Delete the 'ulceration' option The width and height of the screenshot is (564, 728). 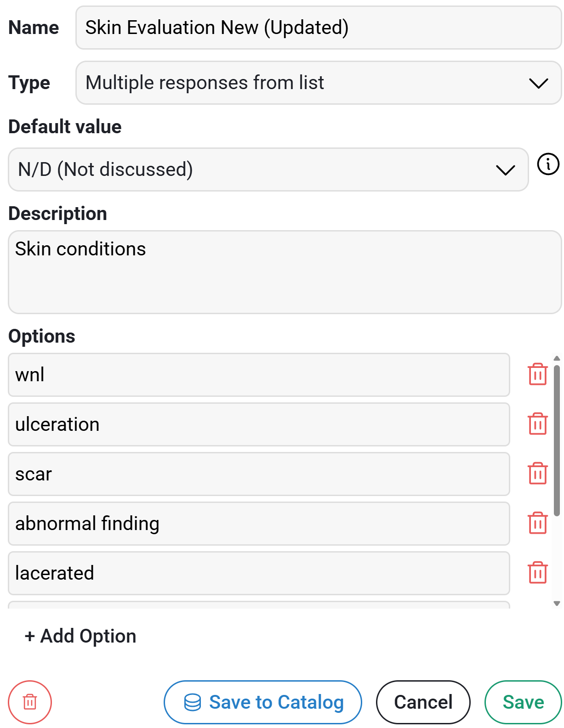point(537,423)
